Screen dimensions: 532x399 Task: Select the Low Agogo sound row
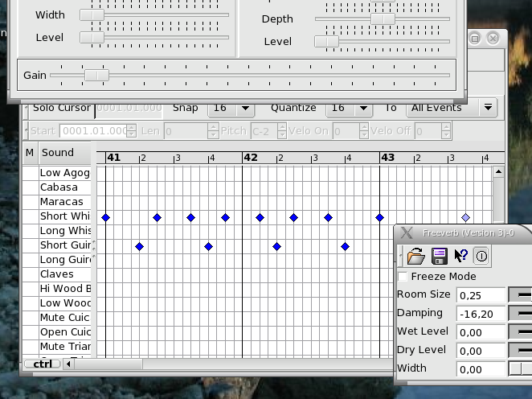65,173
